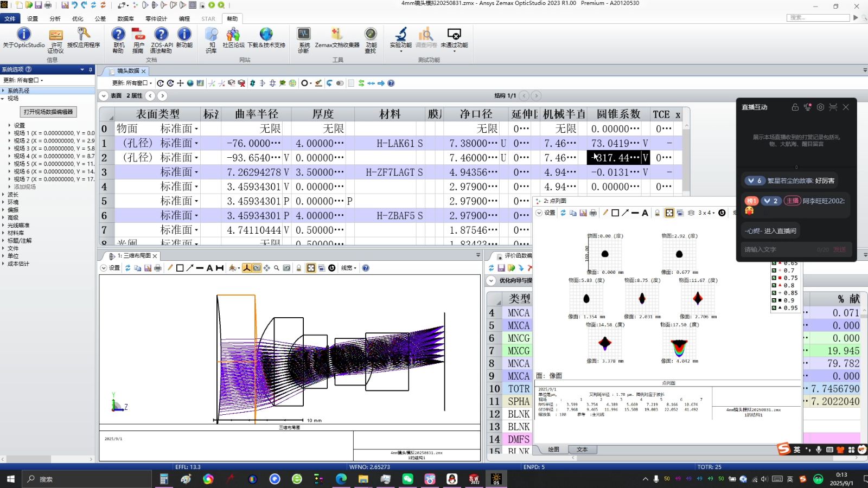Uncheck the 0.75 wavelength legend checkbox
The height and width of the screenshot is (488, 868).
pos(774,278)
